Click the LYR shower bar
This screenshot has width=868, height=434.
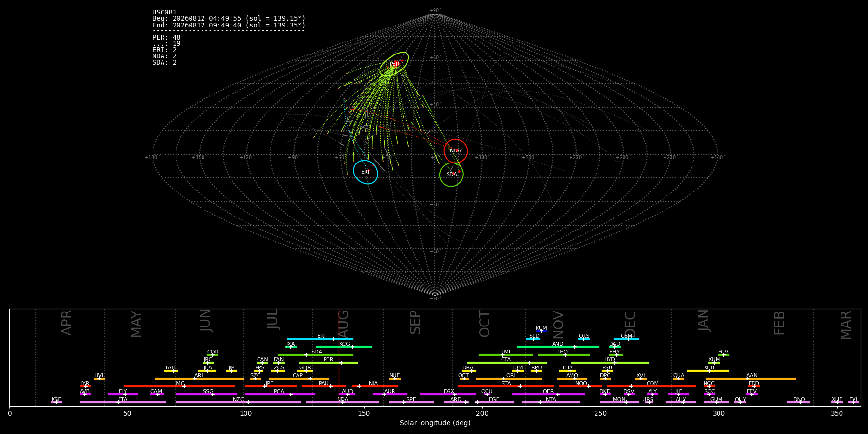85,386
